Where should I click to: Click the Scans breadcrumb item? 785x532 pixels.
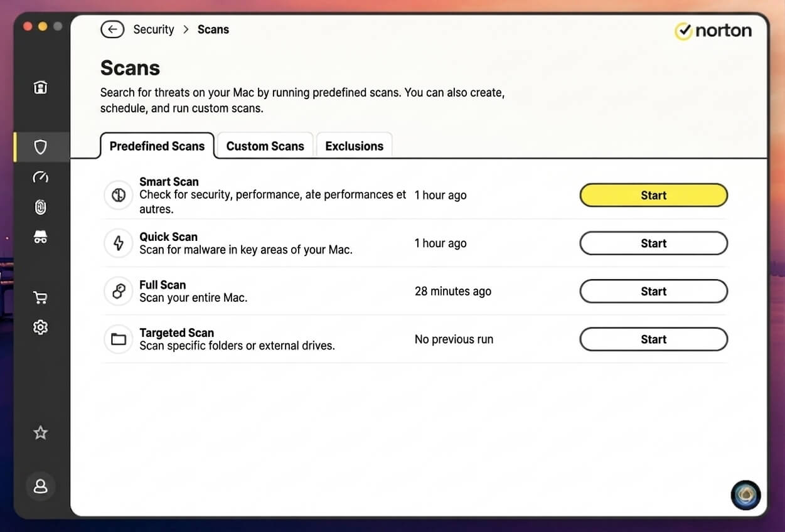click(x=213, y=29)
